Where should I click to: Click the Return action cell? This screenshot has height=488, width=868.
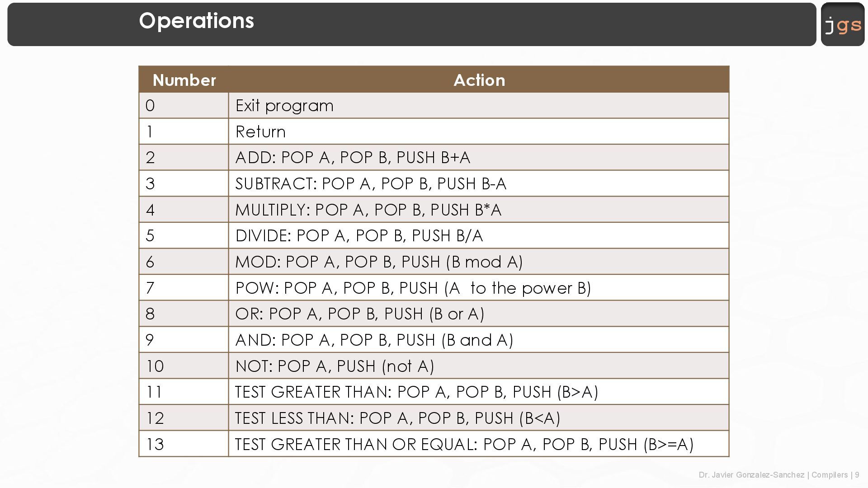[260, 132]
